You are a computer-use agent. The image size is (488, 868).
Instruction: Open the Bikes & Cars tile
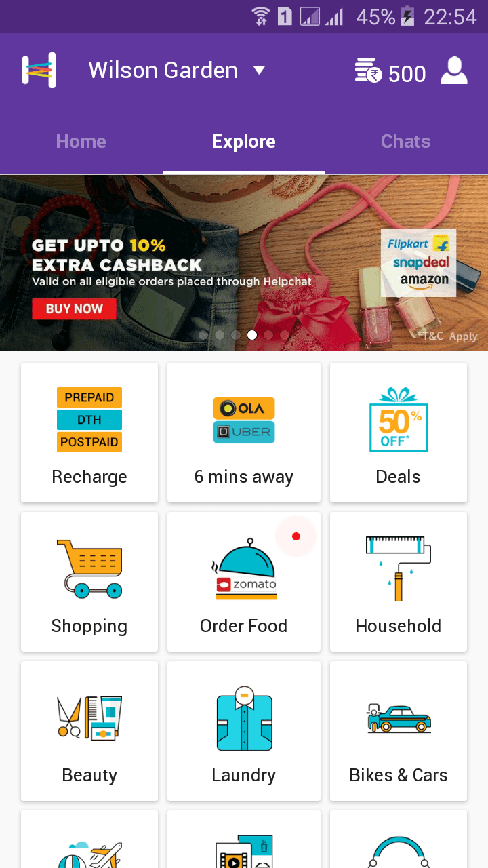pos(399,731)
